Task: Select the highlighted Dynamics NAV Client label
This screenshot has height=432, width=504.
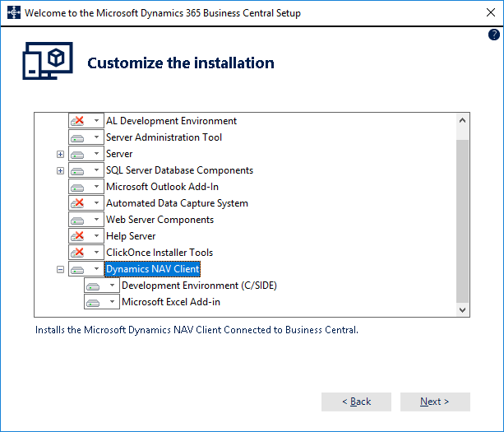Action: (153, 269)
